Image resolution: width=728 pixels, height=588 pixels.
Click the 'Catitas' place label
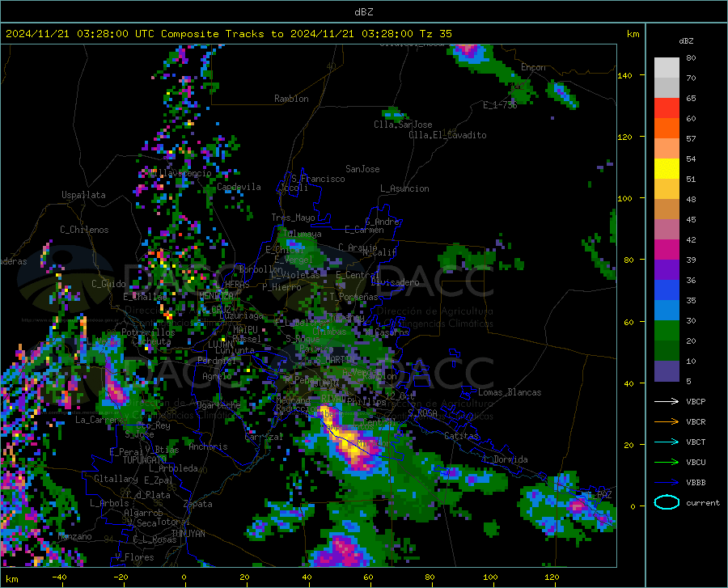pyautogui.click(x=461, y=436)
